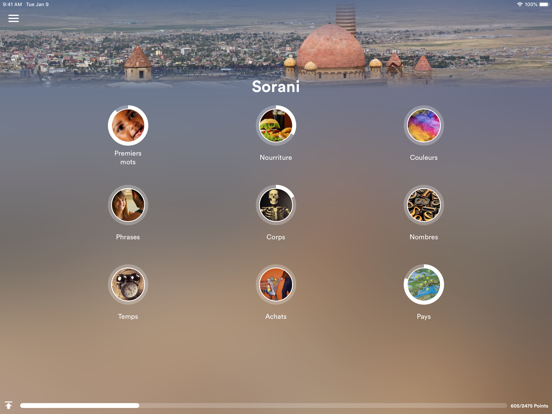Click the Premiers mots label
The width and height of the screenshot is (552, 414).
click(x=128, y=158)
